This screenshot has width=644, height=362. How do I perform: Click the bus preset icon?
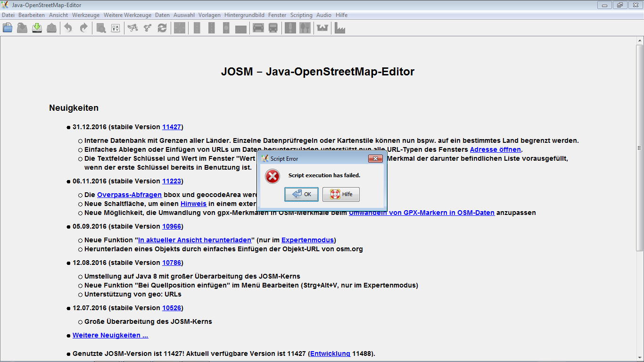273,28
